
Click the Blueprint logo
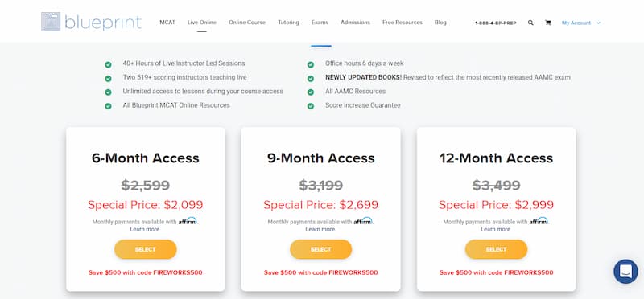91,22
